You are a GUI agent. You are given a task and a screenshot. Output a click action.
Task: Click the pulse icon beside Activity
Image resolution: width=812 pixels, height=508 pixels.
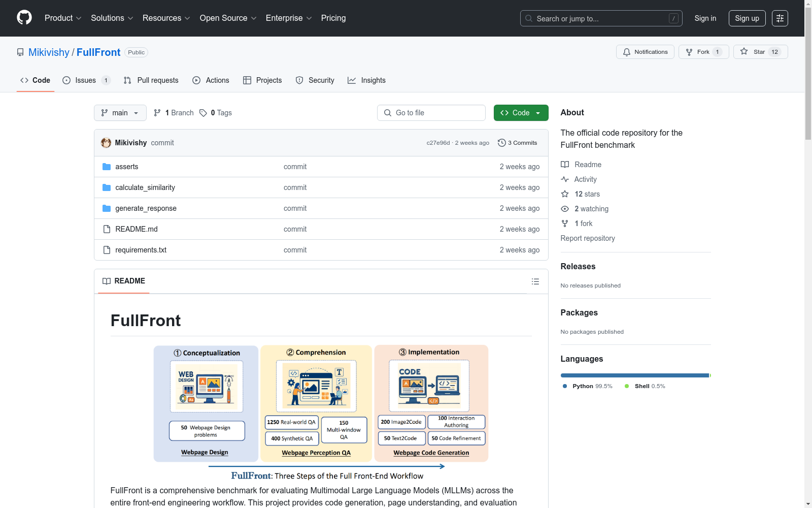click(x=565, y=179)
